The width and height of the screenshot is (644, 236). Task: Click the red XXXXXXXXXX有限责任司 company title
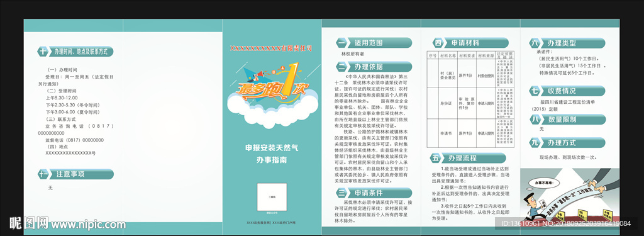271,48
